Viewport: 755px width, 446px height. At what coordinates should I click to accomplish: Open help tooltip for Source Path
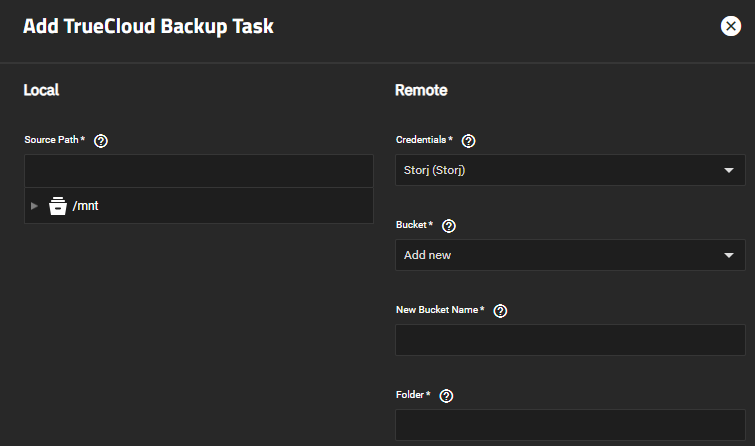pyautogui.click(x=100, y=140)
